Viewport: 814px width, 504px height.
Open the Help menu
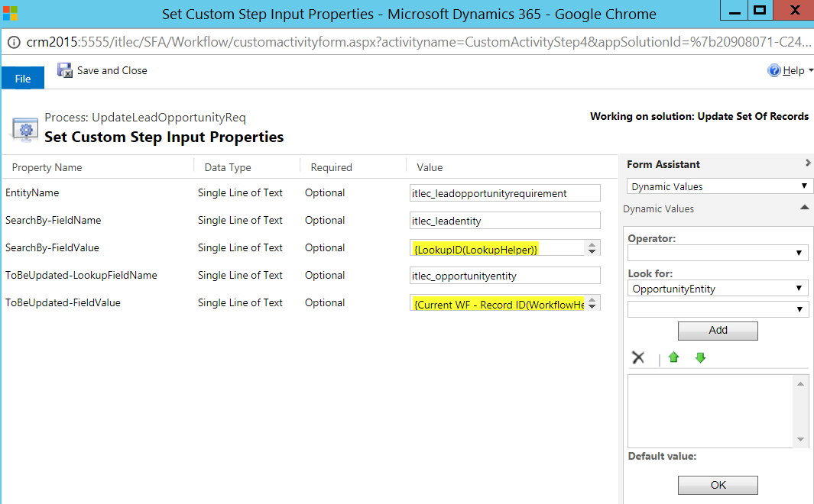790,70
